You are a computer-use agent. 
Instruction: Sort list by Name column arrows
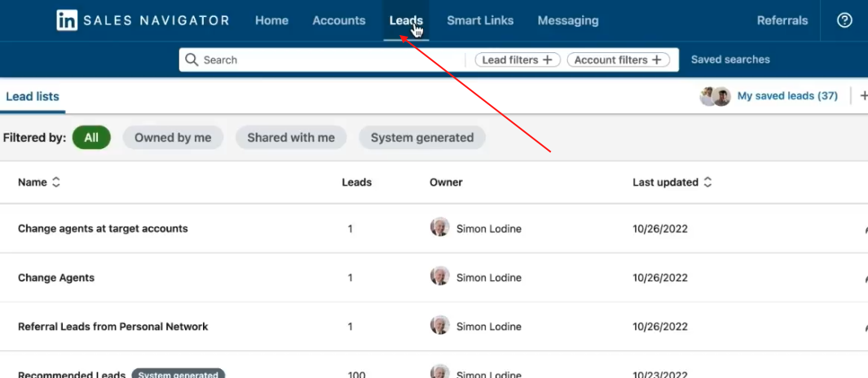(x=56, y=182)
